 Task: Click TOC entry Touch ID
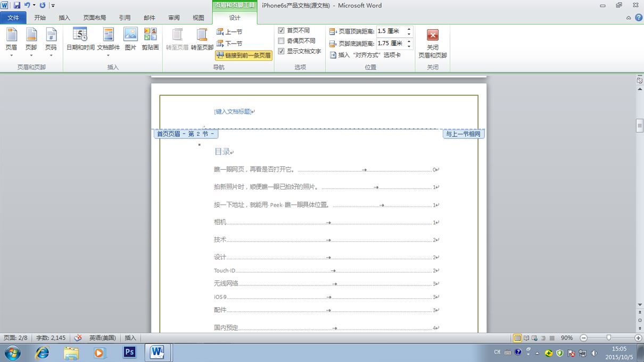coord(225,270)
